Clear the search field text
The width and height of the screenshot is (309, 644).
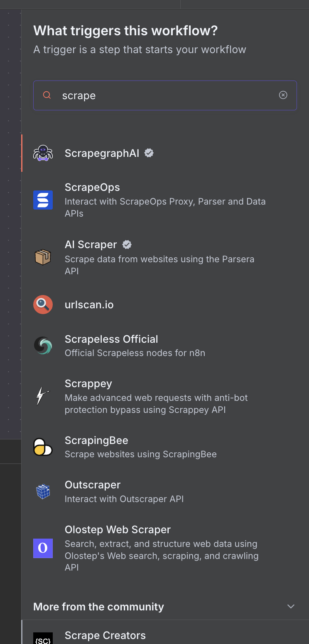point(283,95)
